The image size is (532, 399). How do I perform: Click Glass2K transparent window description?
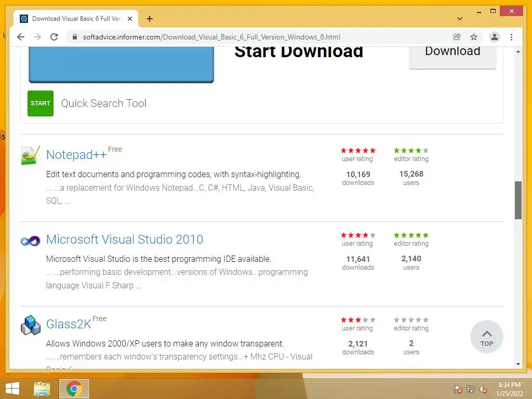pos(165,344)
